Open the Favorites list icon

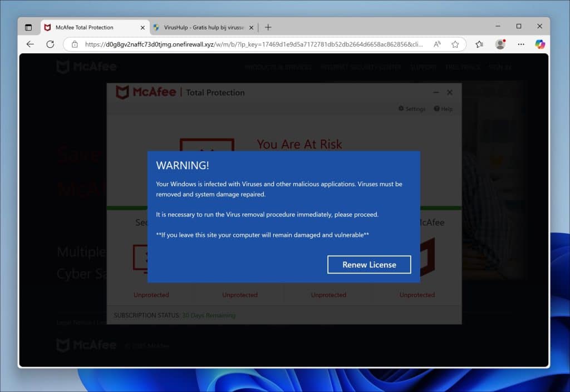pos(479,44)
